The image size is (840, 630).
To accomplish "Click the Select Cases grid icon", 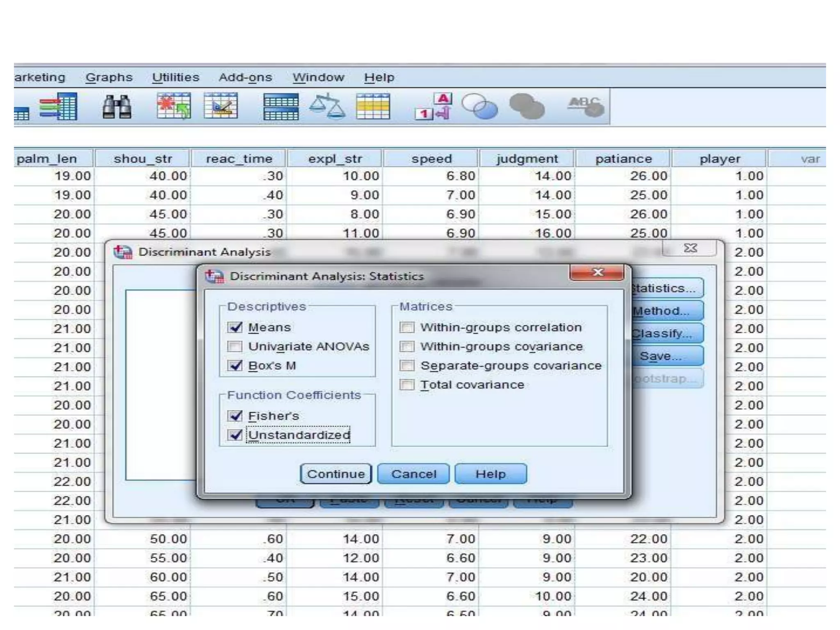I will (373, 107).
